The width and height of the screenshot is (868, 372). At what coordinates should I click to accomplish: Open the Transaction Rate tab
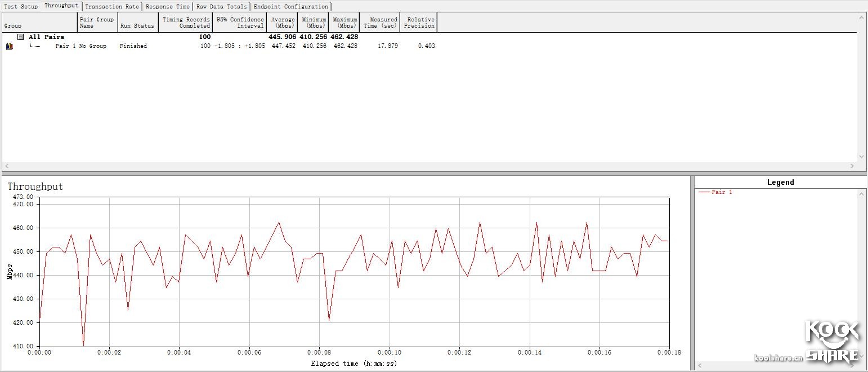click(111, 7)
